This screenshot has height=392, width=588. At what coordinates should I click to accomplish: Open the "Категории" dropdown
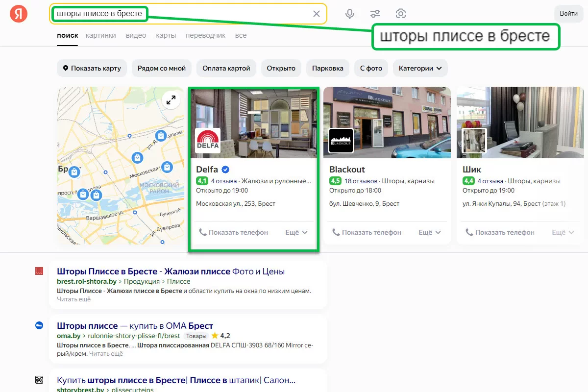click(x=420, y=68)
